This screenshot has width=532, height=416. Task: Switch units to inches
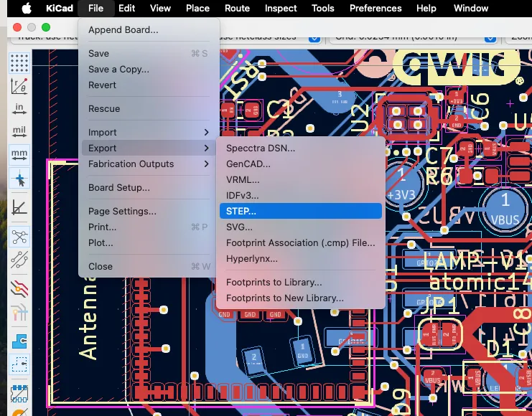pos(19,109)
